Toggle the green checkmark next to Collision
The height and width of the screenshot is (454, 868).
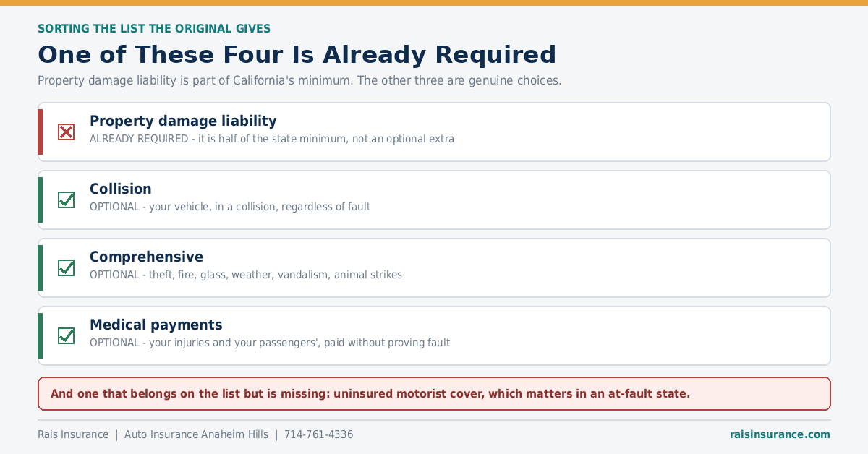point(66,200)
